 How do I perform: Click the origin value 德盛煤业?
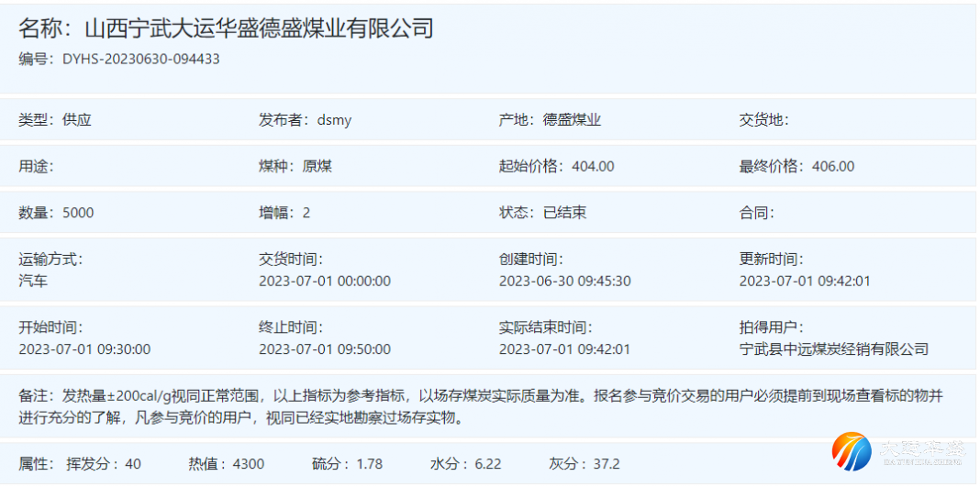(x=572, y=119)
